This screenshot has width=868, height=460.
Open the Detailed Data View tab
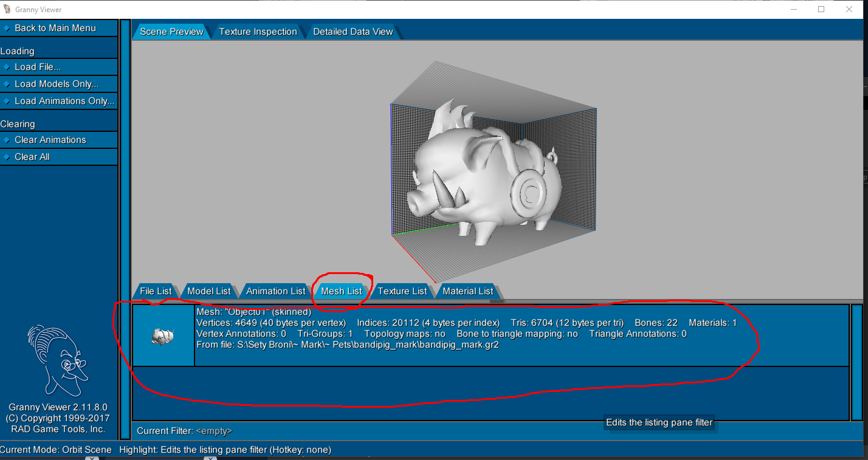point(353,32)
